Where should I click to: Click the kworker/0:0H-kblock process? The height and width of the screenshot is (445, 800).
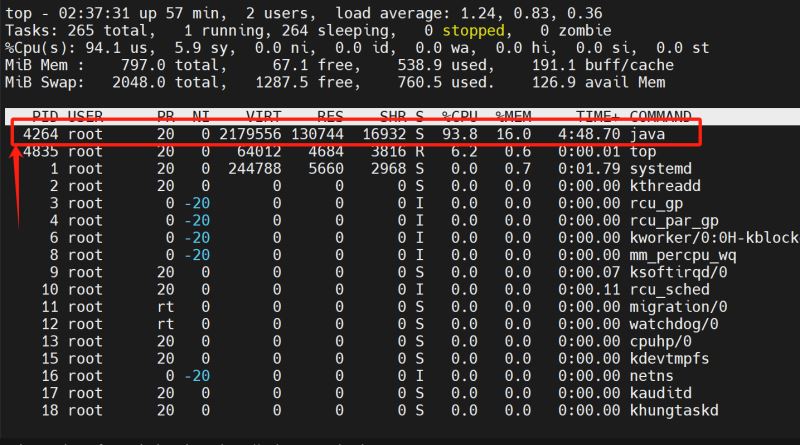point(712,238)
